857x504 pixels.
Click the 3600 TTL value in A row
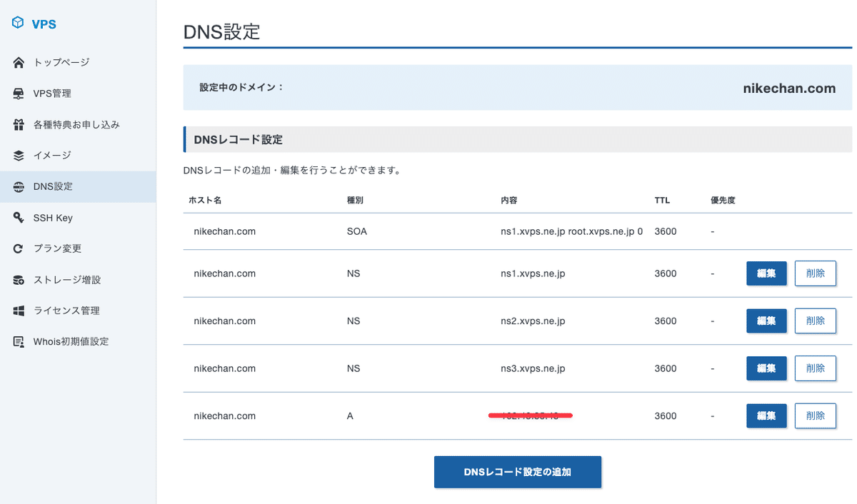[665, 416]
